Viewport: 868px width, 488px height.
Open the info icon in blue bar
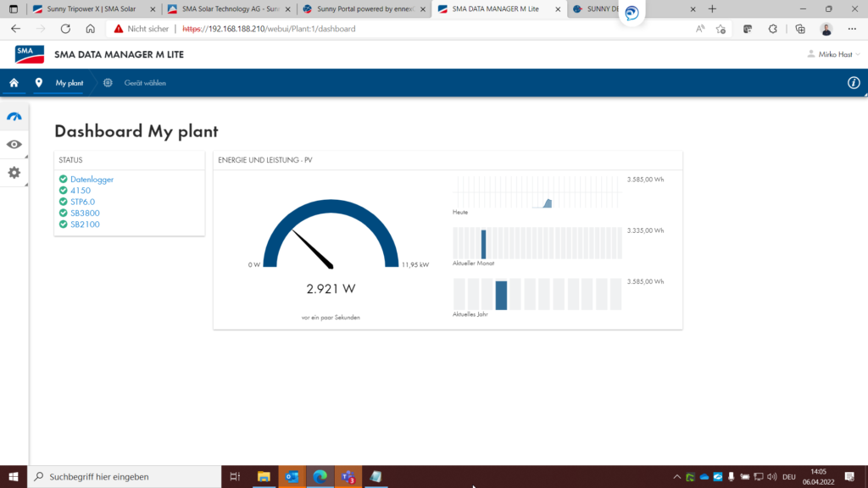pyautogui.click(x=854, y=83)
